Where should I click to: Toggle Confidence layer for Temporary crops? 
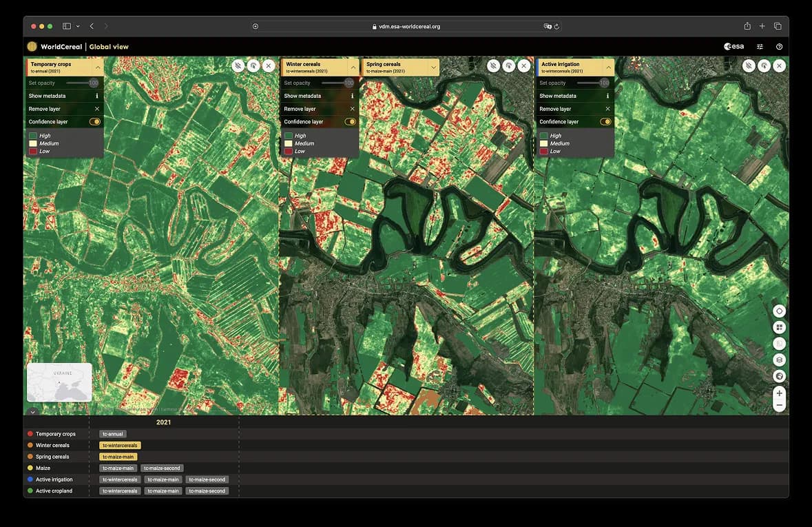(x=94, y=122)
